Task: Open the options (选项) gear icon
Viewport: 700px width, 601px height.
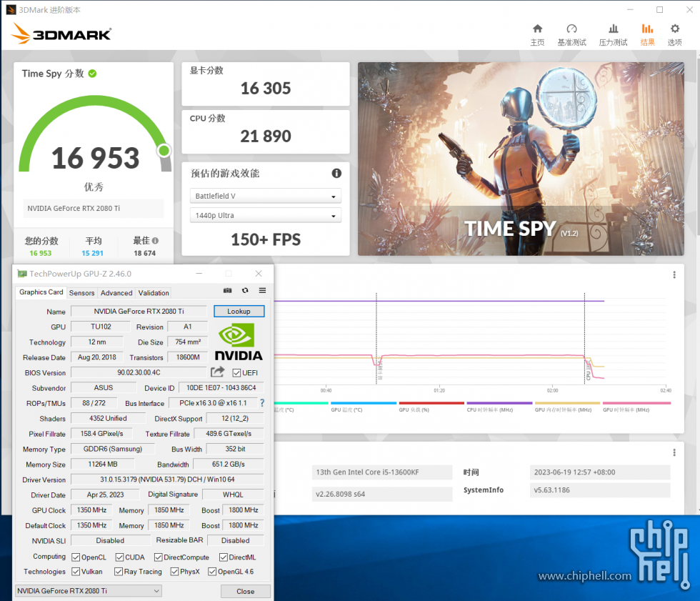Action: pyautogui.click(x=674, y=29)
